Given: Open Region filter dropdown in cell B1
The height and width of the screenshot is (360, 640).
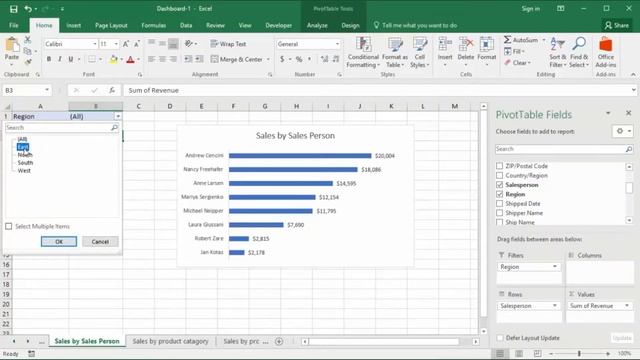Looking at the screenshot, I should pos(118,116).
